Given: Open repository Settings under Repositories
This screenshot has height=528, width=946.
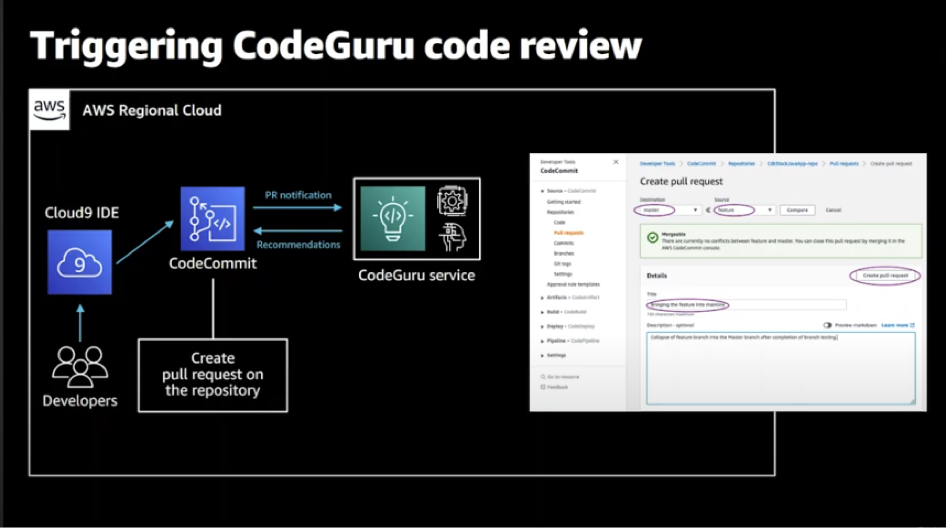Looking at the screenshot, I should coord(563,274).
